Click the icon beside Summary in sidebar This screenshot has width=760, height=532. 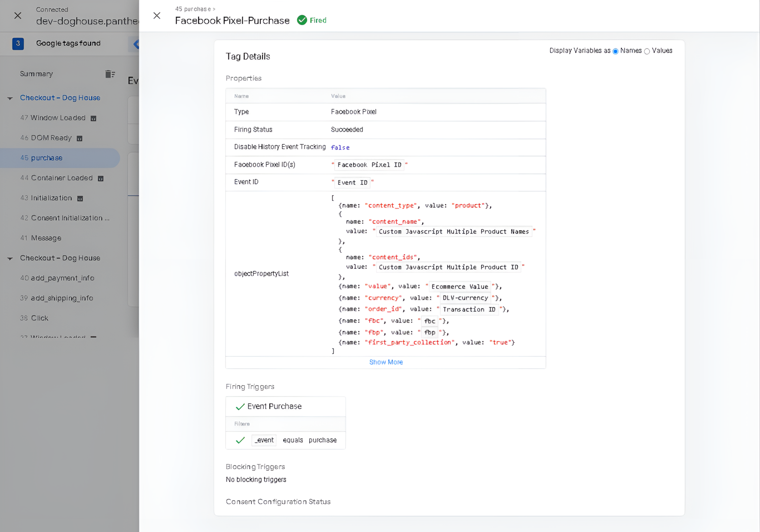[x=110, y=74]
